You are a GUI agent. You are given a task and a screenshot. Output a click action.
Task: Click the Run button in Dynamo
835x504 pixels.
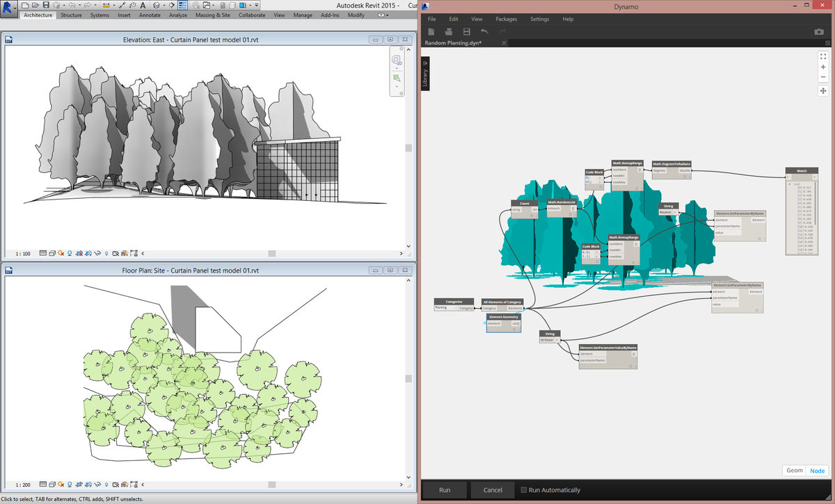click(x=445, y=490)
